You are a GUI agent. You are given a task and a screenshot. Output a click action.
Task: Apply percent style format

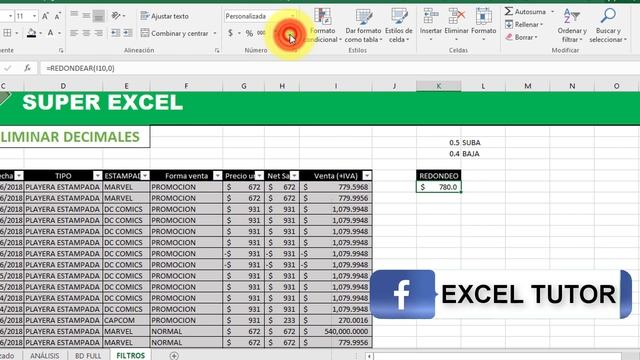point(249,33)
